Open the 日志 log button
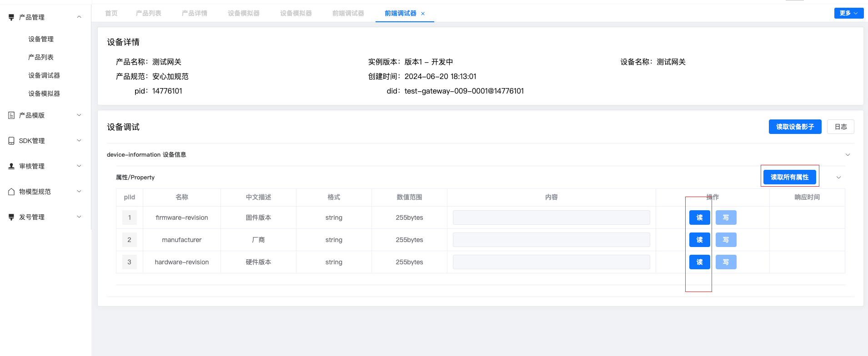Viewport: 868px width, 356px height. [840, 127]
